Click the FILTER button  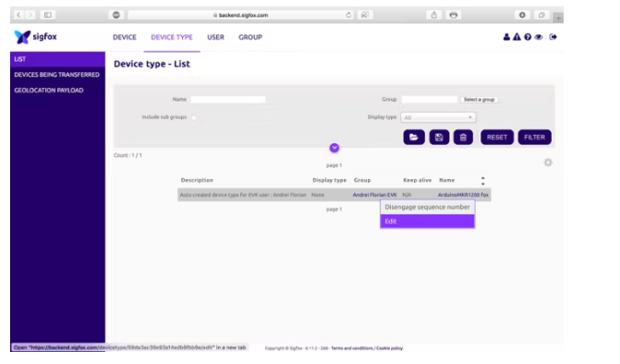(x=535, y=137)
